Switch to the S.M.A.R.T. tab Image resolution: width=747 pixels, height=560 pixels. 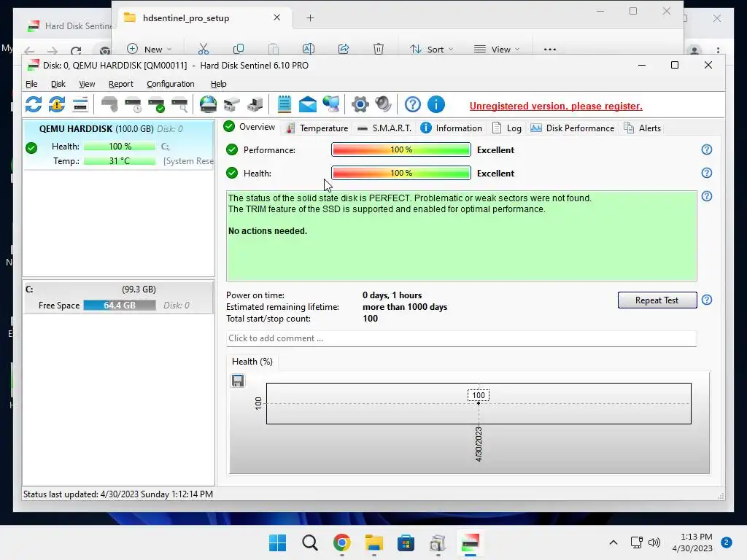384,128
